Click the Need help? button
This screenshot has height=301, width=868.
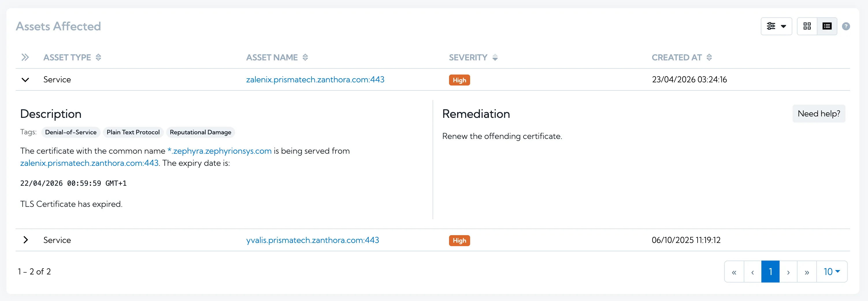pyautogui.click(x=819, y=114)
